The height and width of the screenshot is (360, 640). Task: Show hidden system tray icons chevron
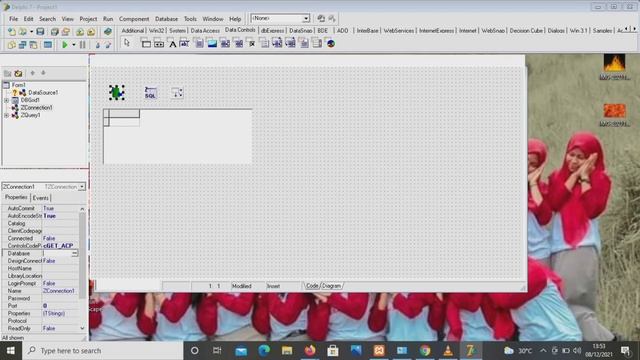[x=543, y=351]
